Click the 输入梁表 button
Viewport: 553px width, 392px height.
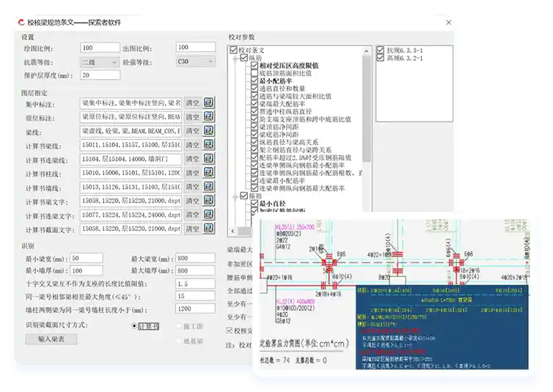51,339
